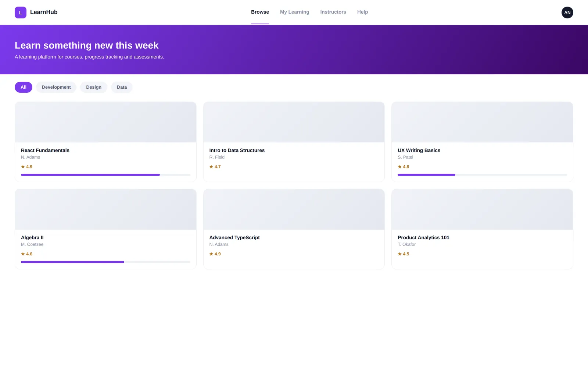Click instructor S. Patel
This screenshot has width=588, height=368.
405,157
